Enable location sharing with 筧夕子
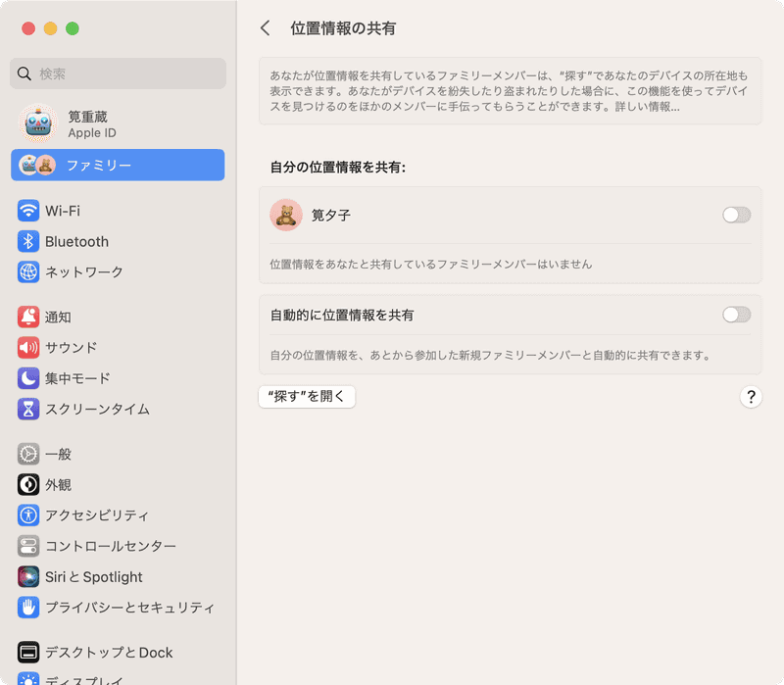Screen dimensions: 784x685 [x=735, y=214]
